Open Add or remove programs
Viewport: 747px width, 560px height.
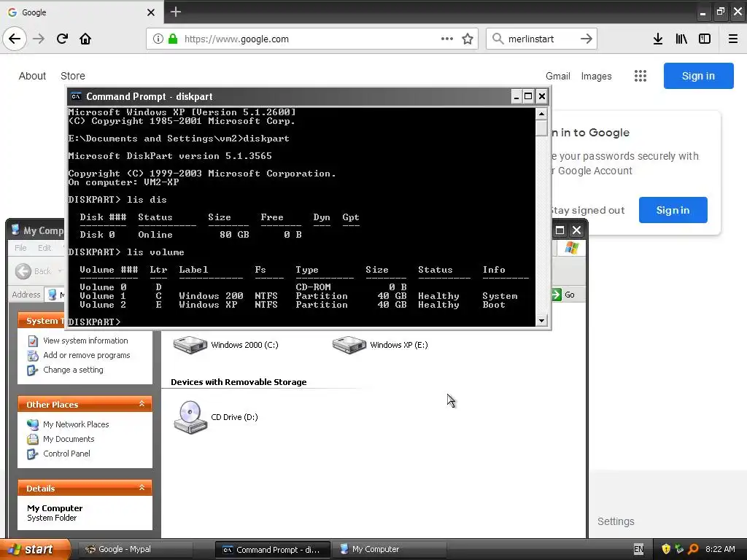[86, 355]
